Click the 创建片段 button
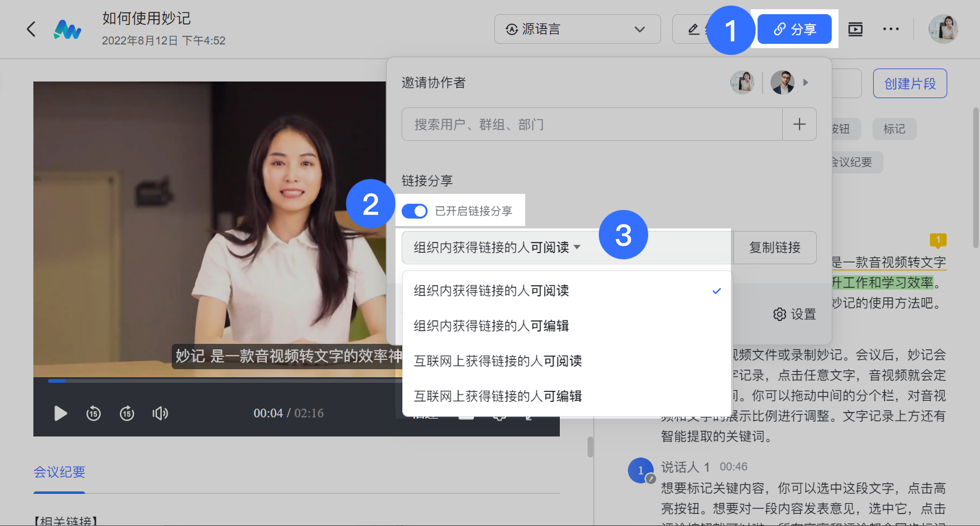This screenshot has height=526, width=980. tap(910, 83)
